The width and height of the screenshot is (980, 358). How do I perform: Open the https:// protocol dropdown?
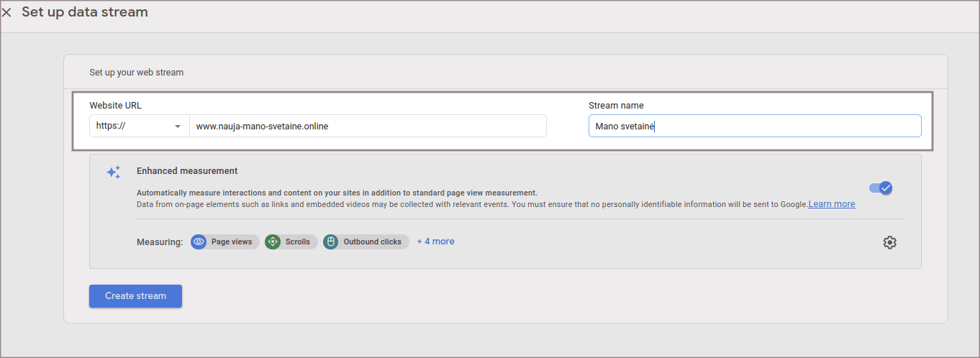click(138, 126)
